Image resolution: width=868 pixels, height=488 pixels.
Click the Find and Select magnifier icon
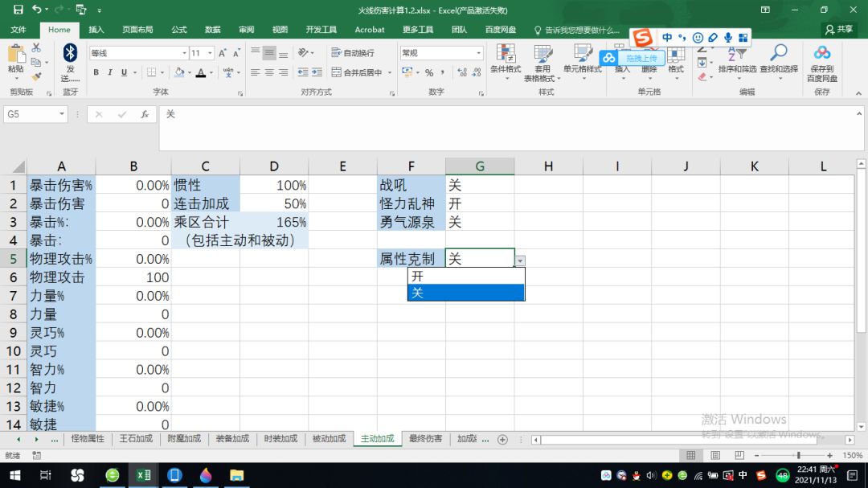coord(778,53)
